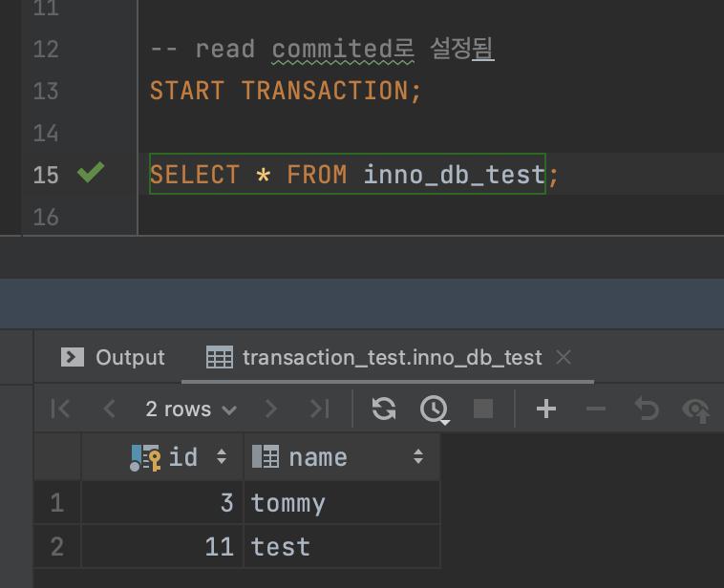Go to the next results page

[x=271, y=409]
